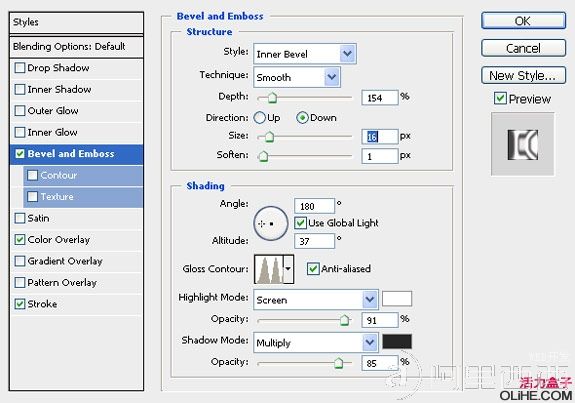Click the Altitude value input field
575x403 pixels.
pos(314,241)
